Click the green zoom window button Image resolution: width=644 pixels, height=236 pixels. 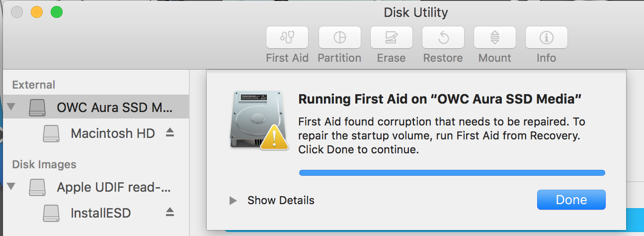(x=57, y=12)
